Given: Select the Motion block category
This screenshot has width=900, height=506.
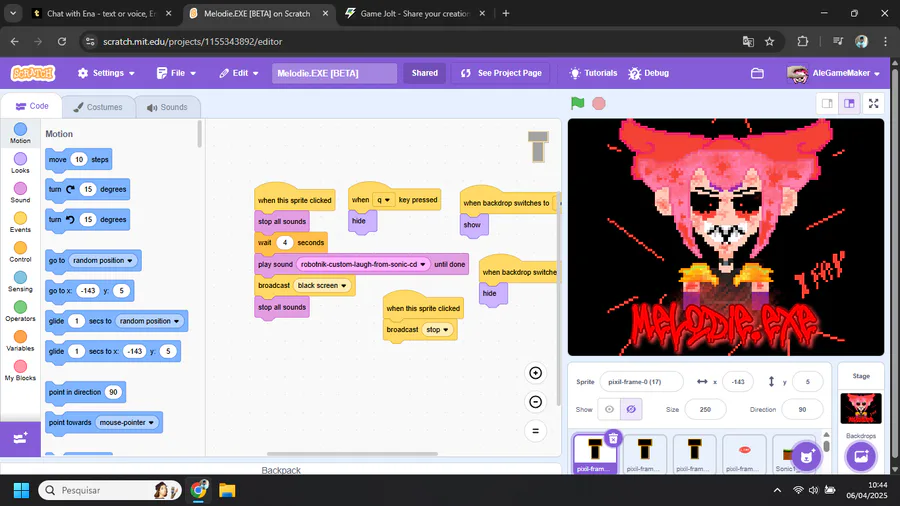Looking at the screenshot, I should point(20,133).
